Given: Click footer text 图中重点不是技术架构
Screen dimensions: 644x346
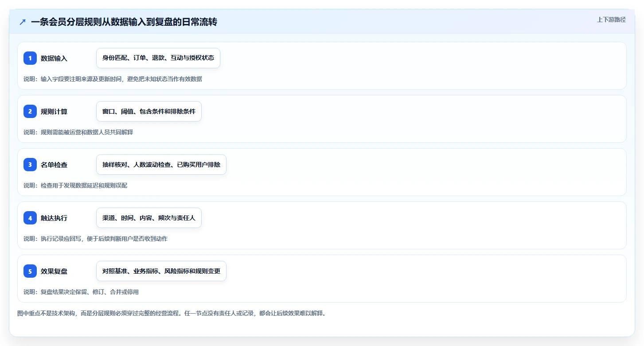Looking at the screenshot, I should pyautogui.click(x=46, y=313).
